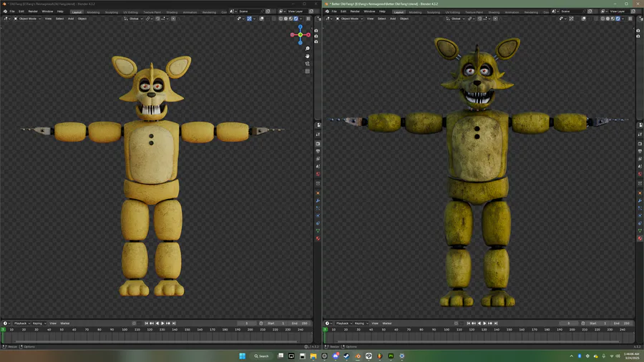This screenshot has width=644, height=362.
Task: Click left timeline horizontal scrollbar
Action: click(156, 341)
